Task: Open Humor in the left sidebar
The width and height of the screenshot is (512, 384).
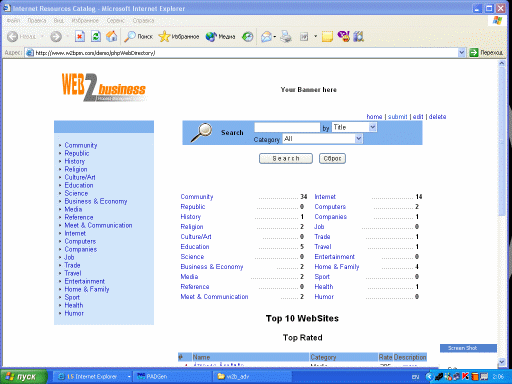Action: (x=74, y=313)
